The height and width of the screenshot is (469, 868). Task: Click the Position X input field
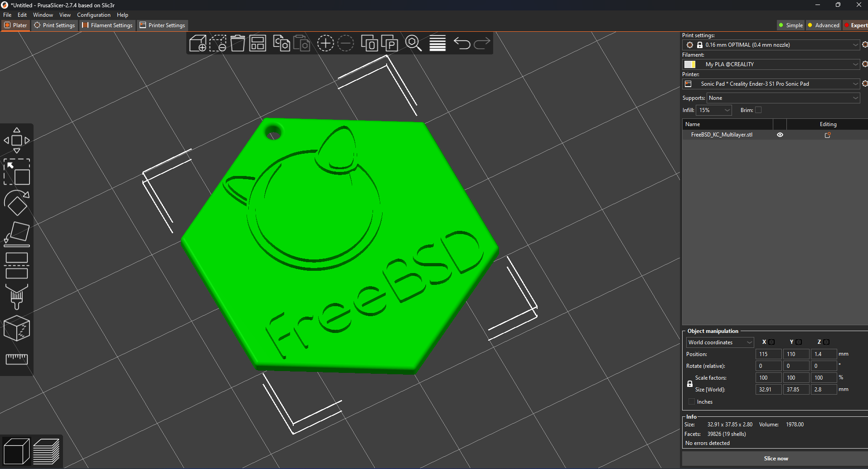[x=768, y=354]
